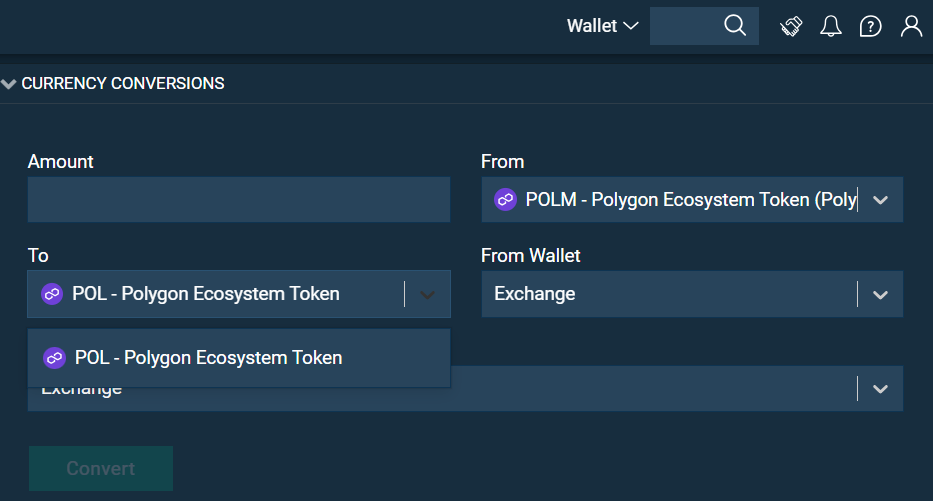
Task: Click the From Wallet dropdown chevron
Action: pos(880,295)
